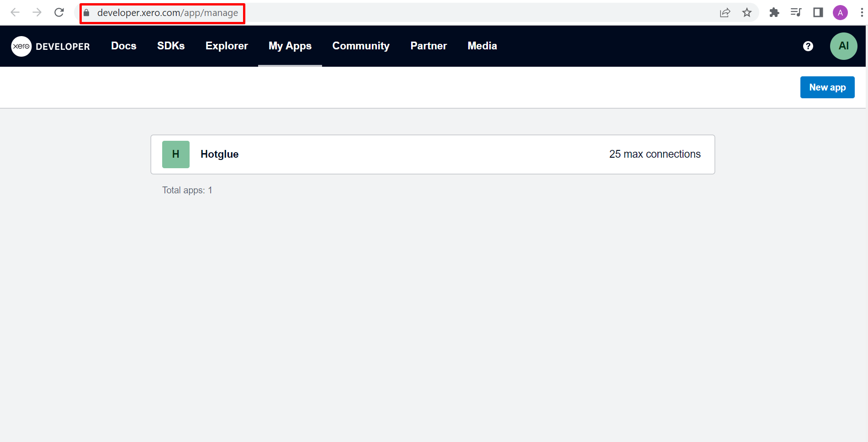The image size is (868, 442).
Task: Click the browser back arrow
Action: pos(15,12)
